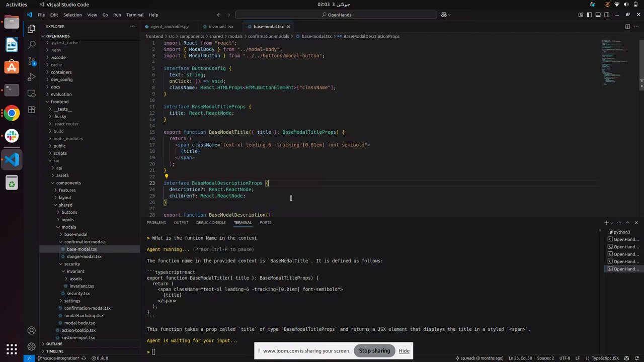This screenshot has width=644, height=362.
Task: Open Terminal from the Ubuntu dock
Action: pyautogui.click(x=12, y=90)
